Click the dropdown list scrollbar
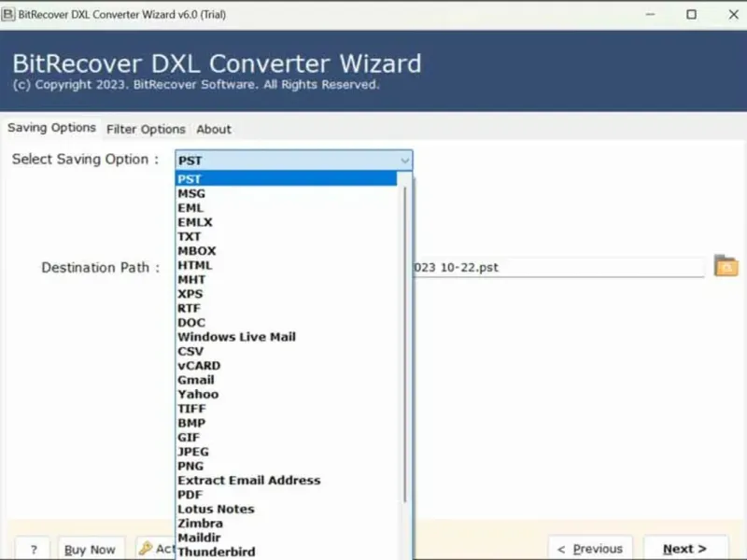The image size is (747, 560). click(x=405, y=343)
